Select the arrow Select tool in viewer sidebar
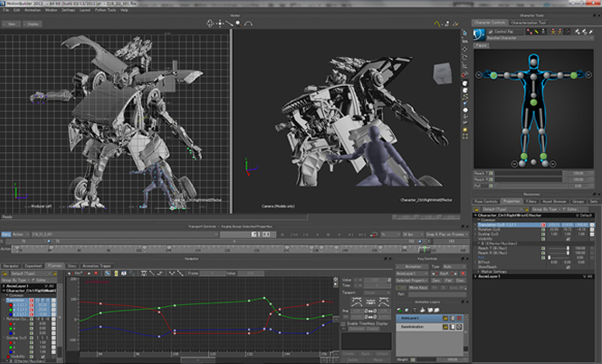602x364 pixels. [464, 33]
